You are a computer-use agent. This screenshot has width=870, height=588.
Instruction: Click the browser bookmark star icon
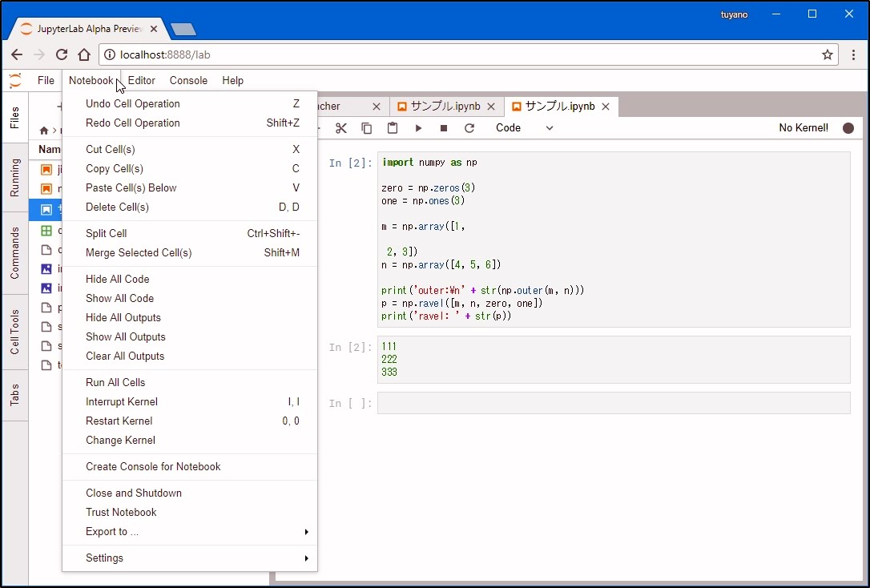coord(828,54)
